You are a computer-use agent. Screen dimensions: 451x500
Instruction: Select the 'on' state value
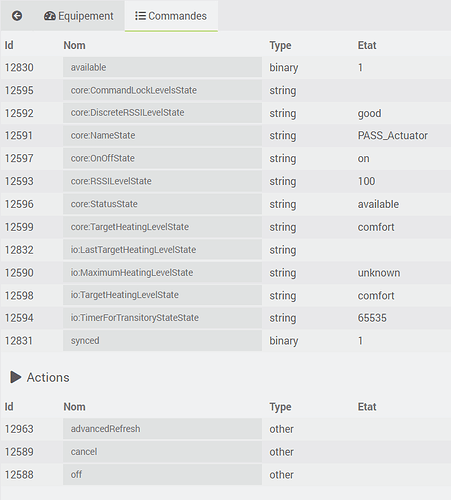click(363, 159)
